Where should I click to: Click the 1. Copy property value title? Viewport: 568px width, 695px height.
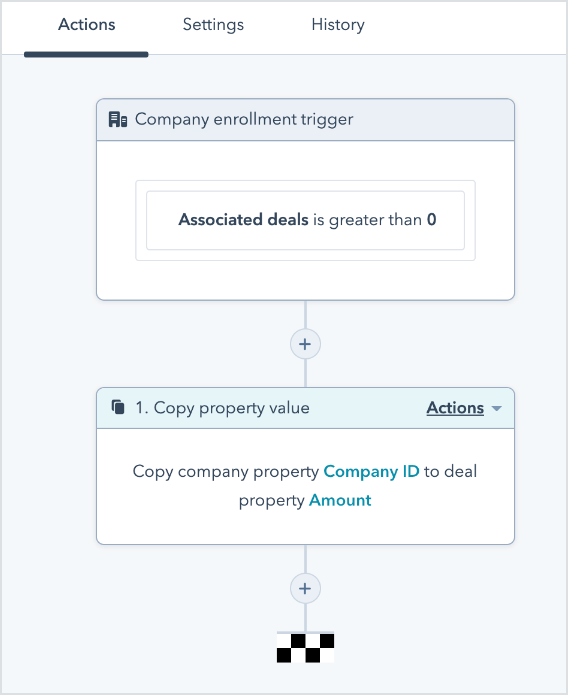(x=223, y=408)
